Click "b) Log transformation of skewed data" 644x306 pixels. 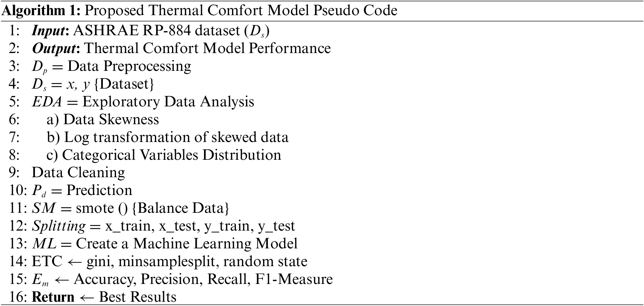point(167,137)
